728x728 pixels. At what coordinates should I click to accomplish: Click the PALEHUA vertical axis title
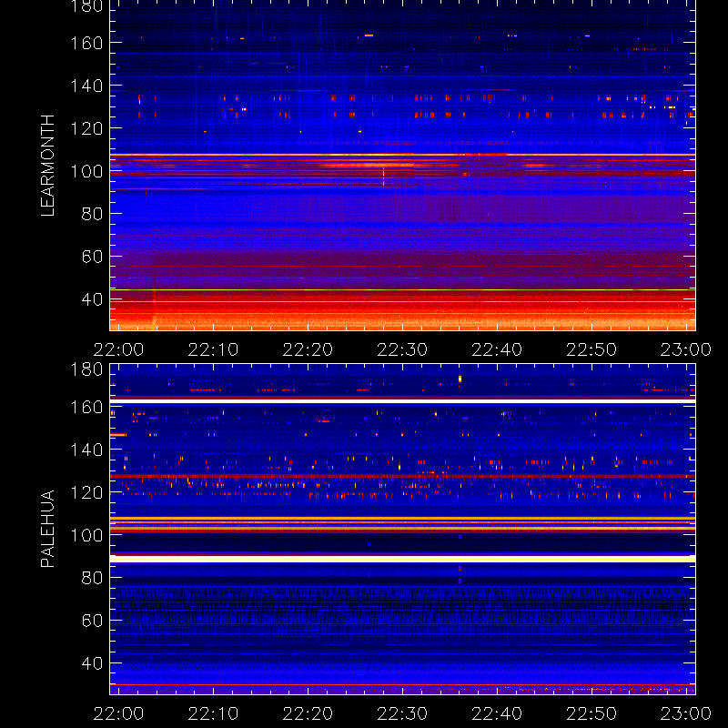47,529
